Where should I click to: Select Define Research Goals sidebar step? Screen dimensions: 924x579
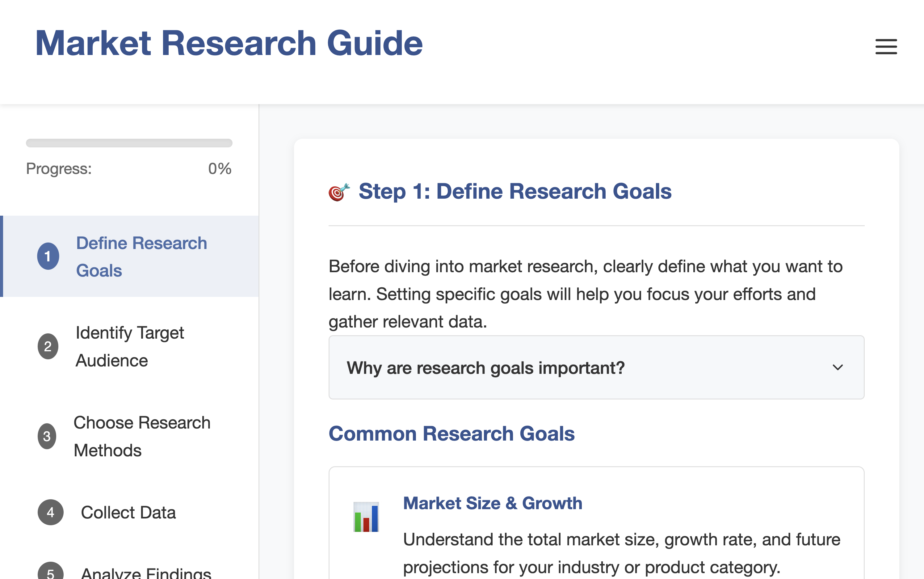point(141,256)
